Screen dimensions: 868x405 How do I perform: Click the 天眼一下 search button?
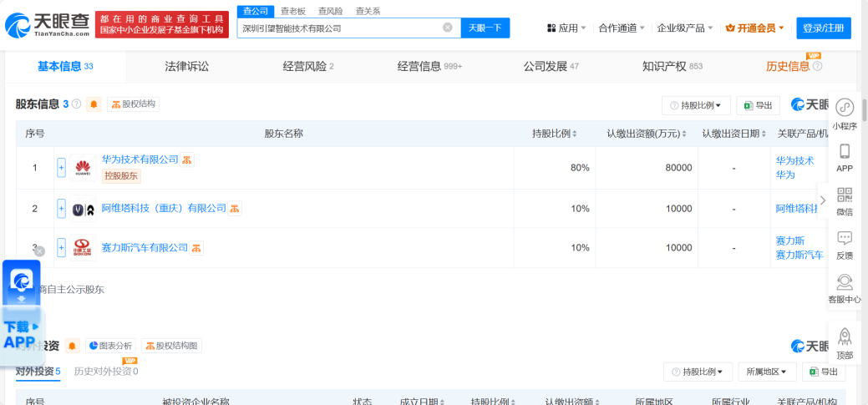(485, 28)
